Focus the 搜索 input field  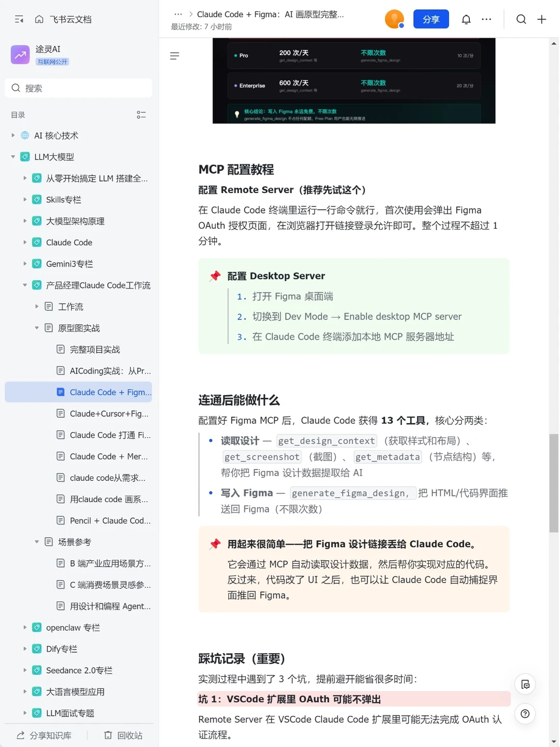point(78,88)
